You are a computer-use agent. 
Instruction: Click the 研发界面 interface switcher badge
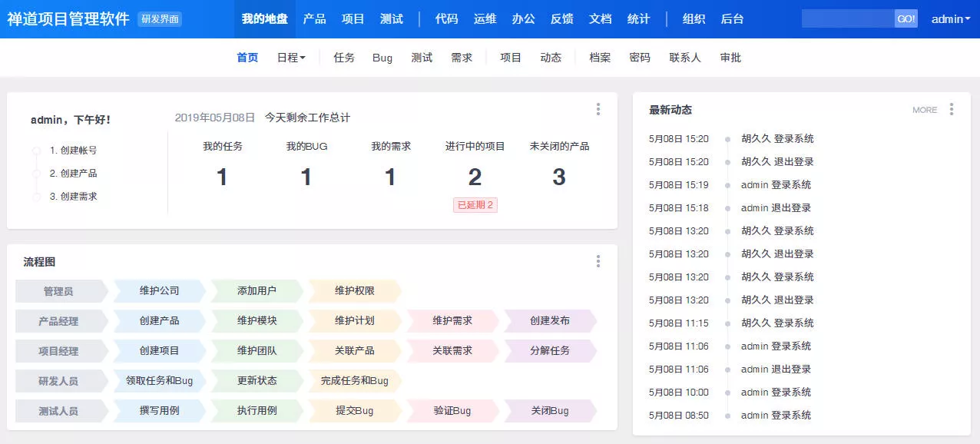click(x=160, y=19)
